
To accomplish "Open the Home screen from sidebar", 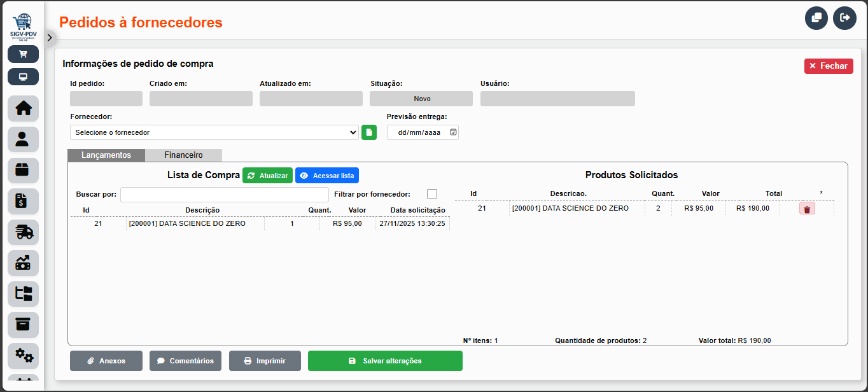I will point(23,108).
